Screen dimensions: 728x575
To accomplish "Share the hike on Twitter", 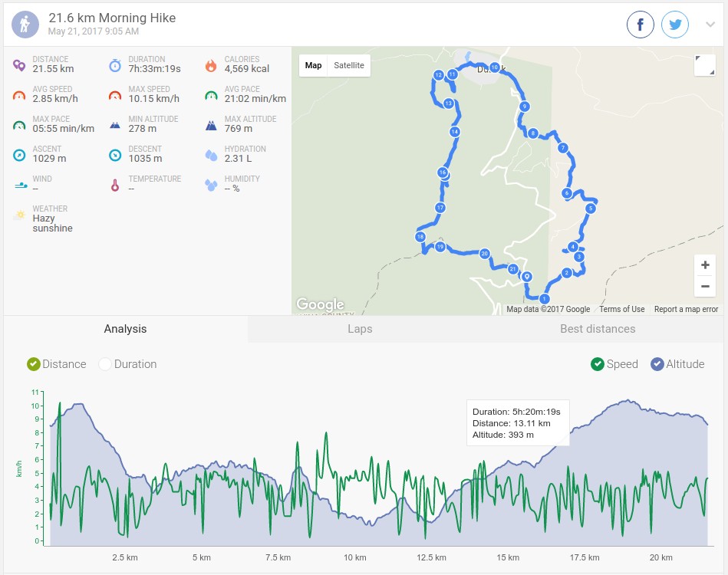I will [674, 25].
